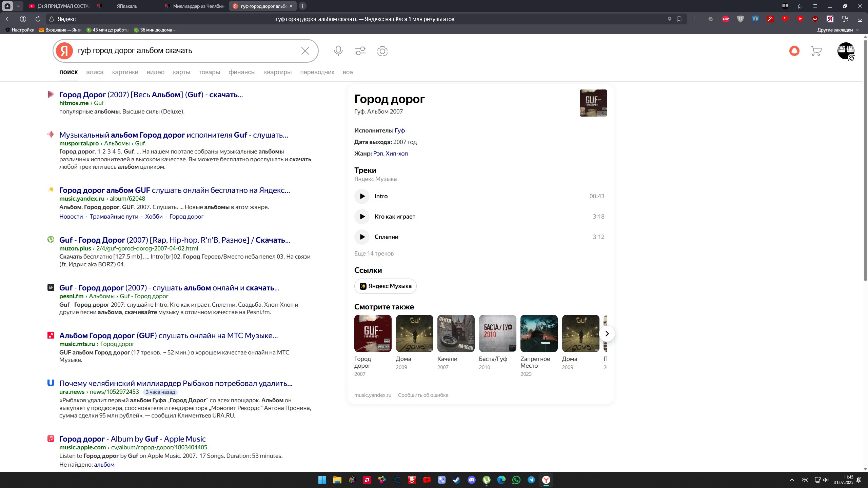Open Alice assistant orange icon
The width and height of the screenshot is (868, 488).
(794, 51)
